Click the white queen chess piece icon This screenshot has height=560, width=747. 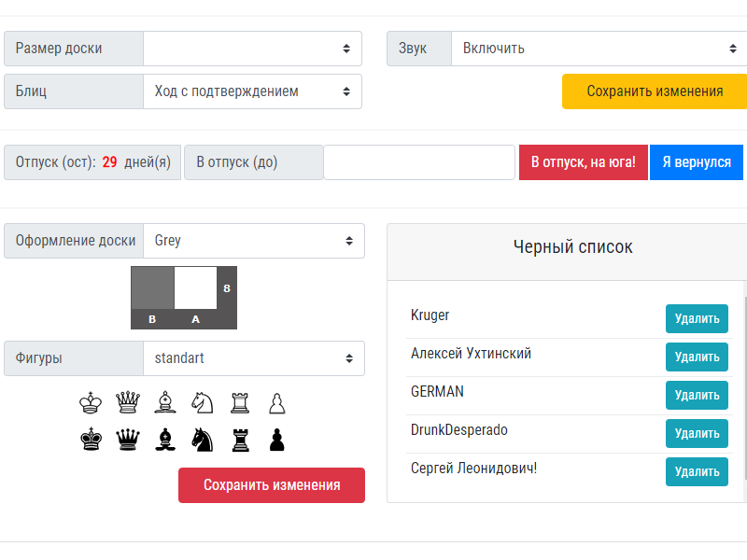(x=127, y=403)
